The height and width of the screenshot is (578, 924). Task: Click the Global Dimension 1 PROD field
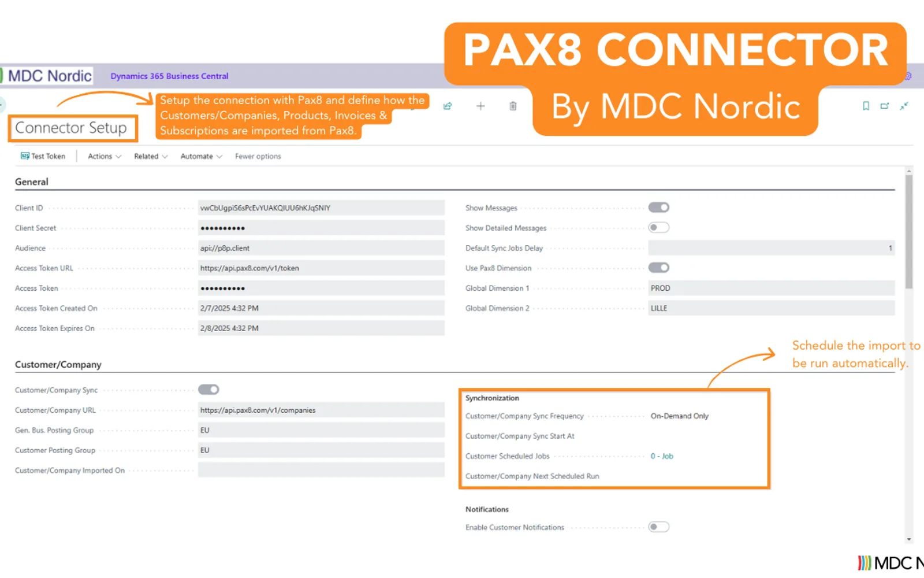(772, 288)
